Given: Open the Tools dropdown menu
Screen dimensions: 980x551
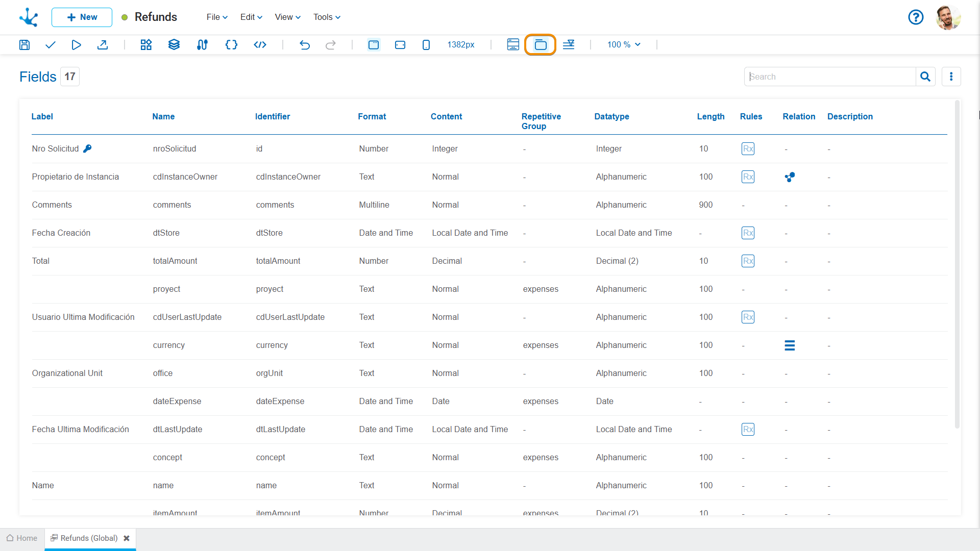Looking at the screenshot, I should 327,17.
